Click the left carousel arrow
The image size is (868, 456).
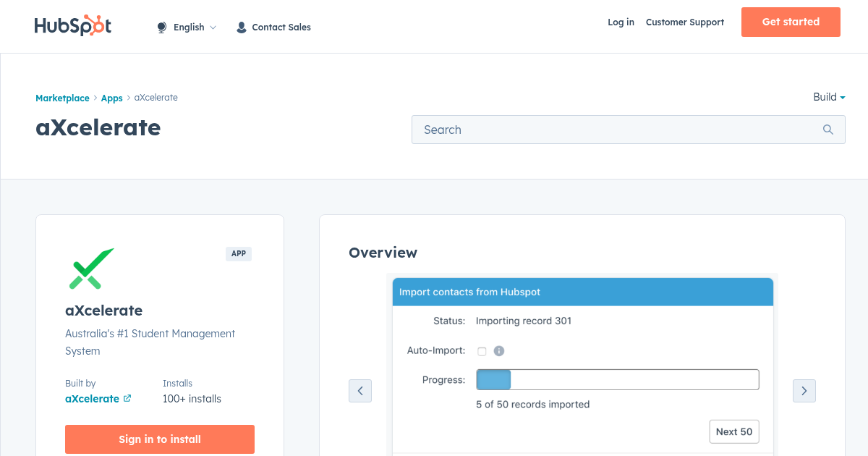(x=360, y=391)
